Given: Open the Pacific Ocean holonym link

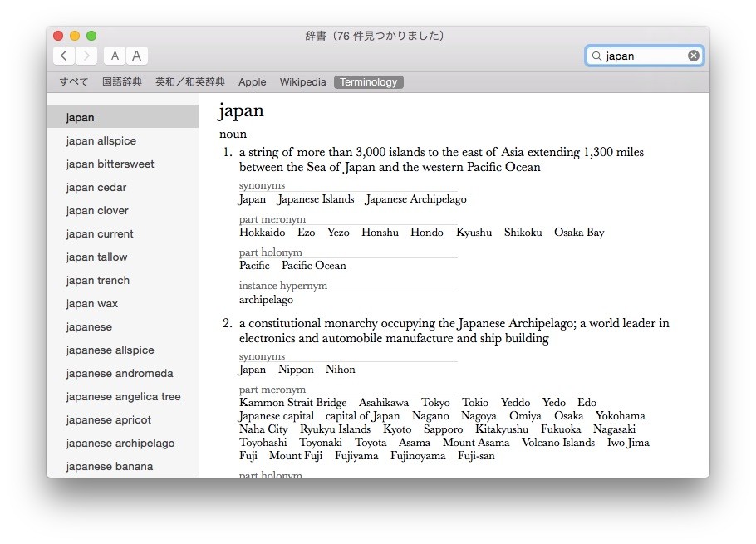Looking at the screenshot, I should click(x=314, y=266).
